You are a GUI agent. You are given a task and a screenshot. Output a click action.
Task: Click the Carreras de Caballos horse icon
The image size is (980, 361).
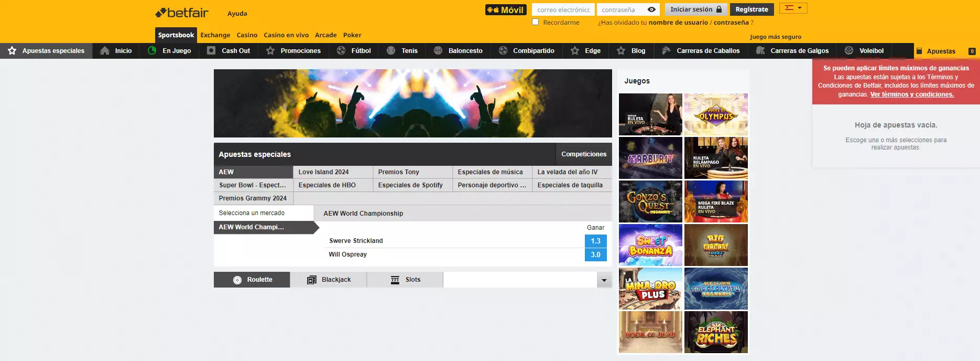pyautogui.click(x=666, y=51)
